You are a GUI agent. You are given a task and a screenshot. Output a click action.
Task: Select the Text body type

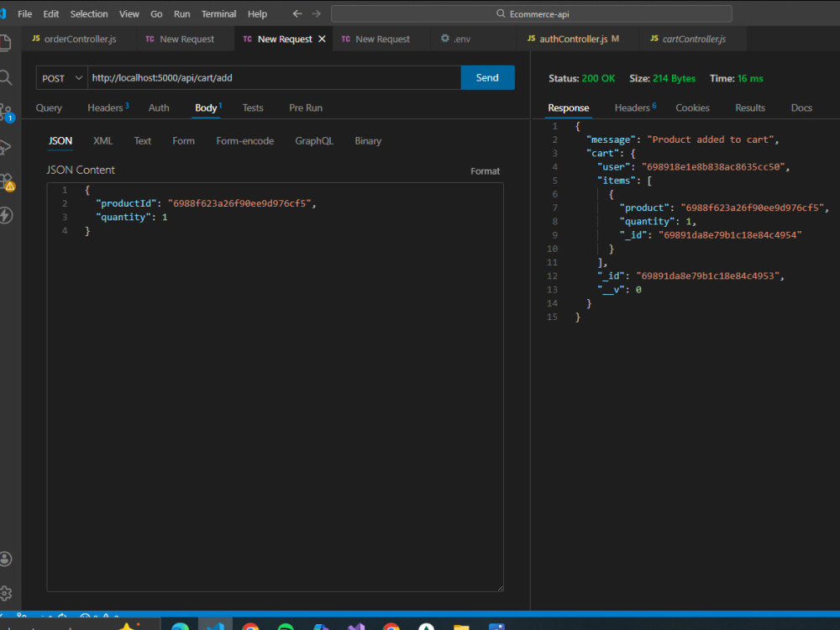point(143,141)
